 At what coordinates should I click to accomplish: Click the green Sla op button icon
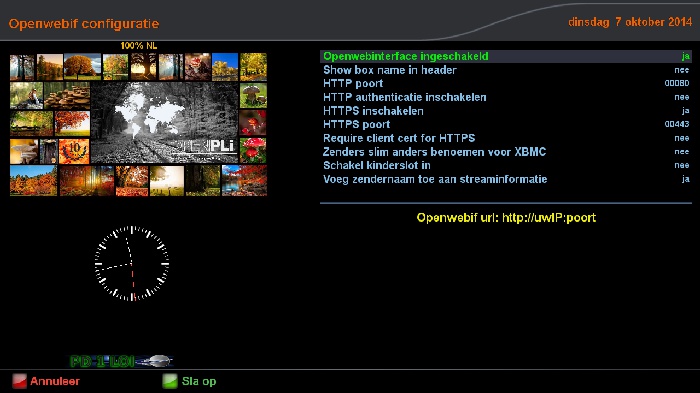[170, 381]
